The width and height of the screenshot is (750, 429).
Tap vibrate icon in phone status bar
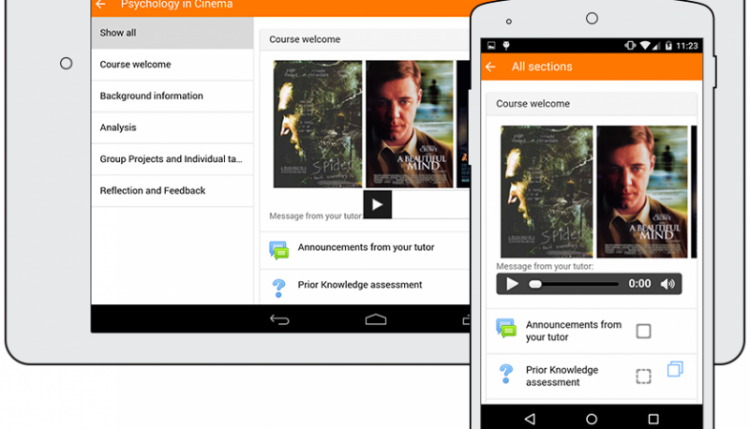pos(630,45)
